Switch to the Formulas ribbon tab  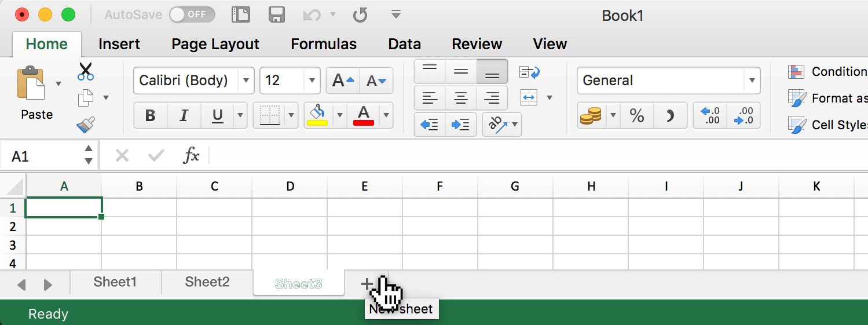click(x=323, y=45)
